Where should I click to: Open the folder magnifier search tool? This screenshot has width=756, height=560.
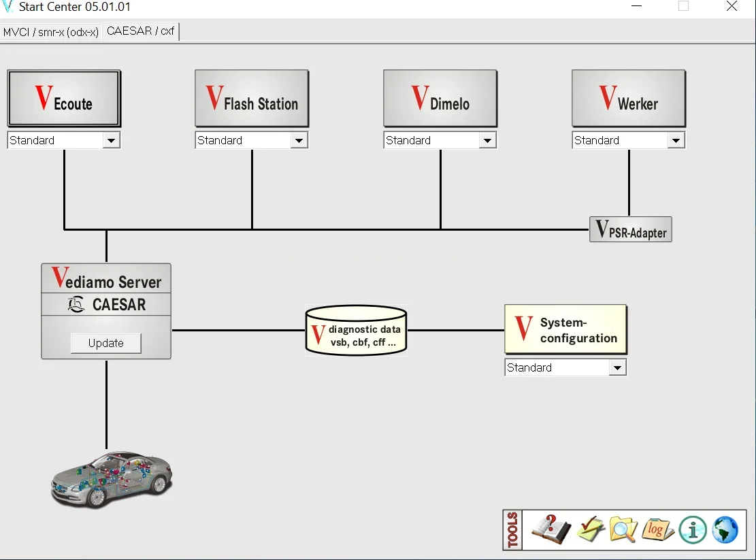click(623, 529)
